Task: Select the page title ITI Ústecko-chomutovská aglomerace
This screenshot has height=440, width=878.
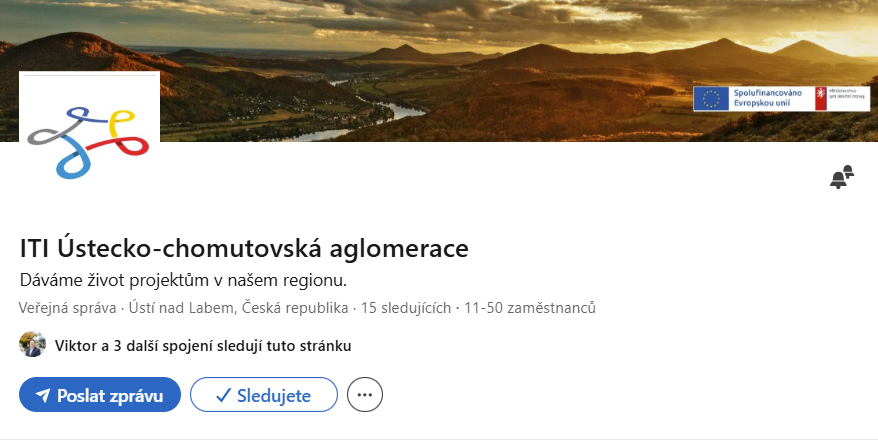Action: 244,249
